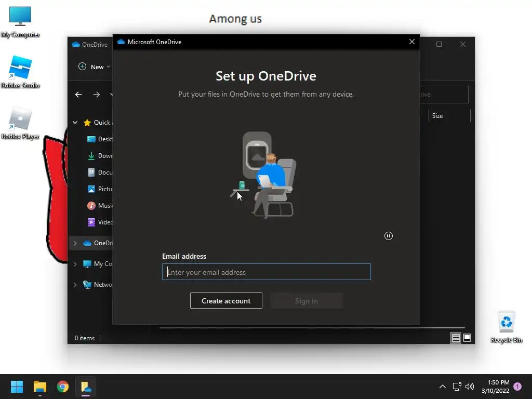Switch to large icons view in File Explorer

(467, 338)
